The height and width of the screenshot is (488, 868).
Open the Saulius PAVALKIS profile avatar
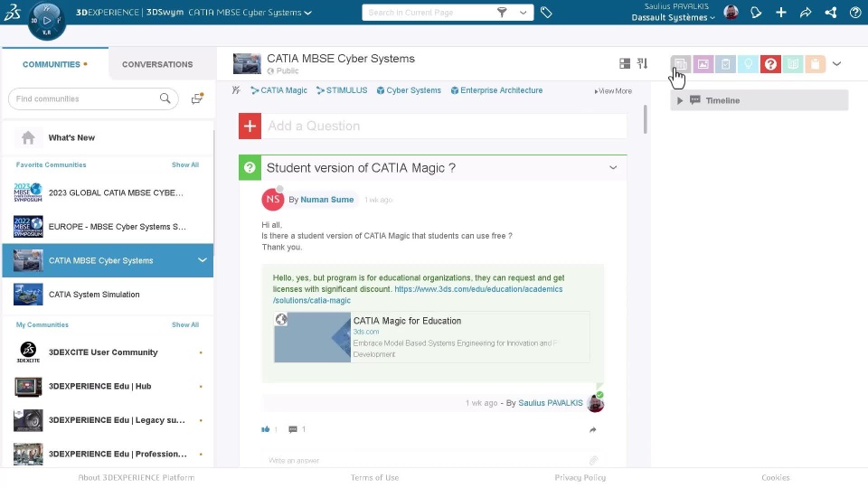731,12
